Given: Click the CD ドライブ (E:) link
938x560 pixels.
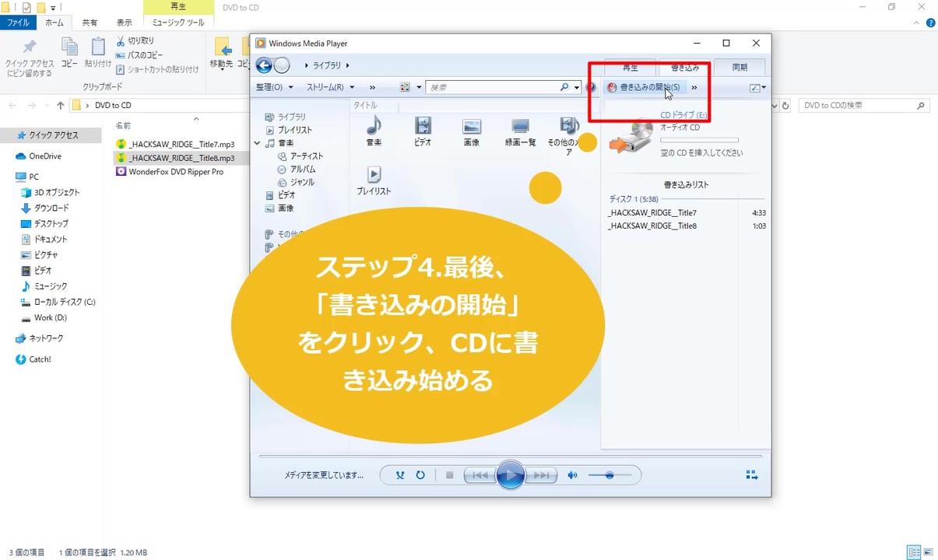Looking at the screenshot, I should [683, 115].
